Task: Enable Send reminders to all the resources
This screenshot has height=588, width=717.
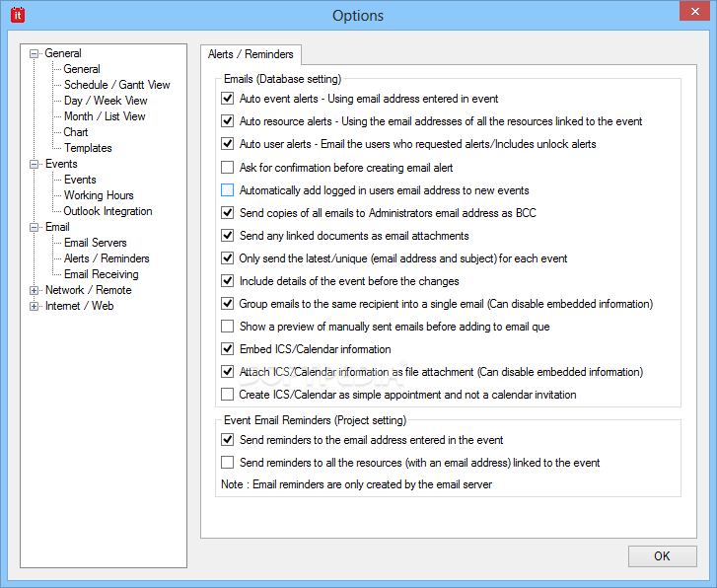Action: [x=227, y=463]
